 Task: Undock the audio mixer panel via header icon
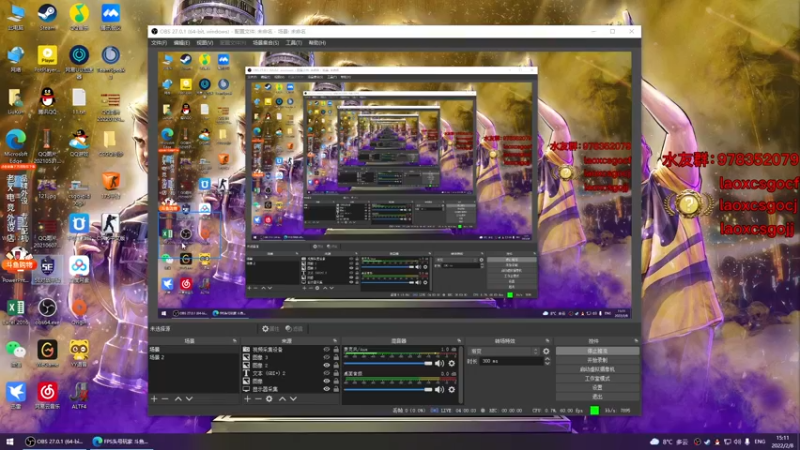pos(459,341)
